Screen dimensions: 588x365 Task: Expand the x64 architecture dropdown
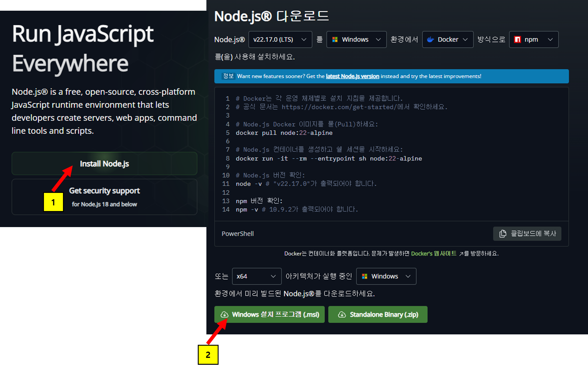pyautogui.click(x=257, y=276)
